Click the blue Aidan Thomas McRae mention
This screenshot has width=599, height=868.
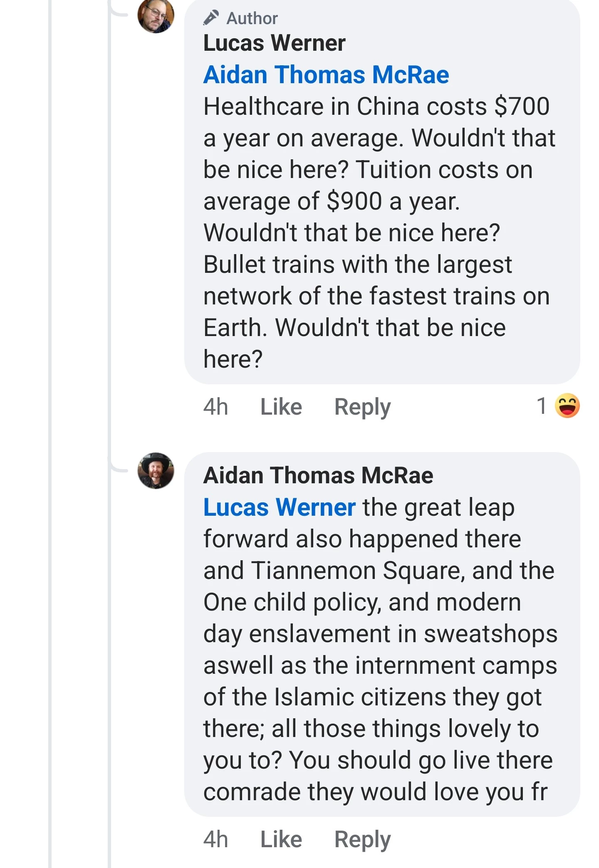click(x=326, y=75)
